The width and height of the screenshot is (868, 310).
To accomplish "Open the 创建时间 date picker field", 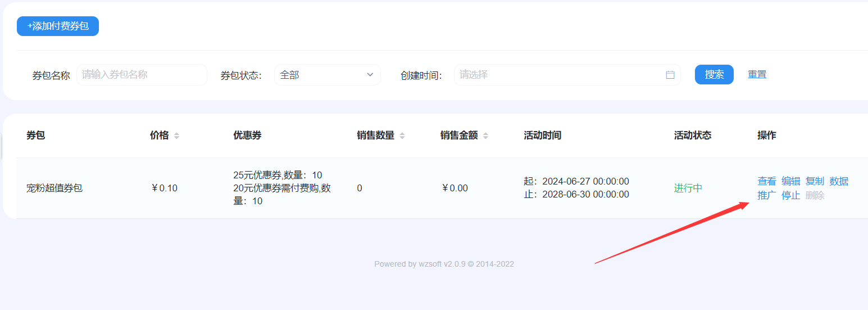I will pyautogui.click(x=567, y=75).
